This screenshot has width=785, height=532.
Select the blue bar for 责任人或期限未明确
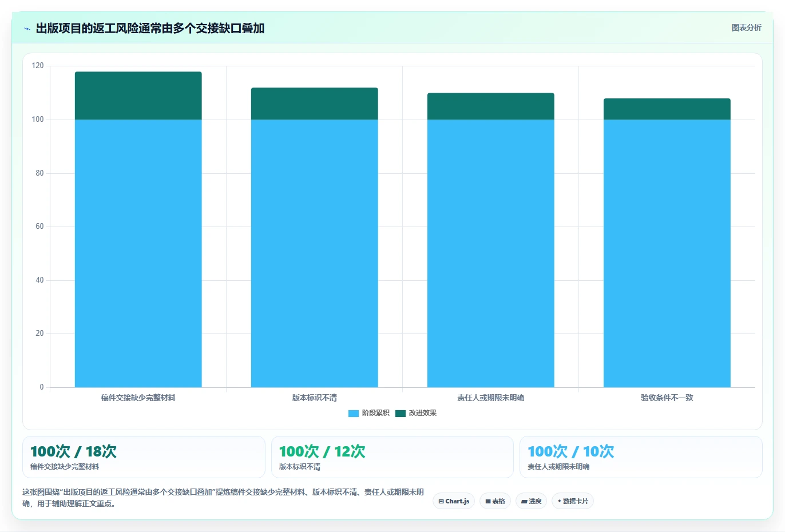pyautogui.click(x=491, y=253)
